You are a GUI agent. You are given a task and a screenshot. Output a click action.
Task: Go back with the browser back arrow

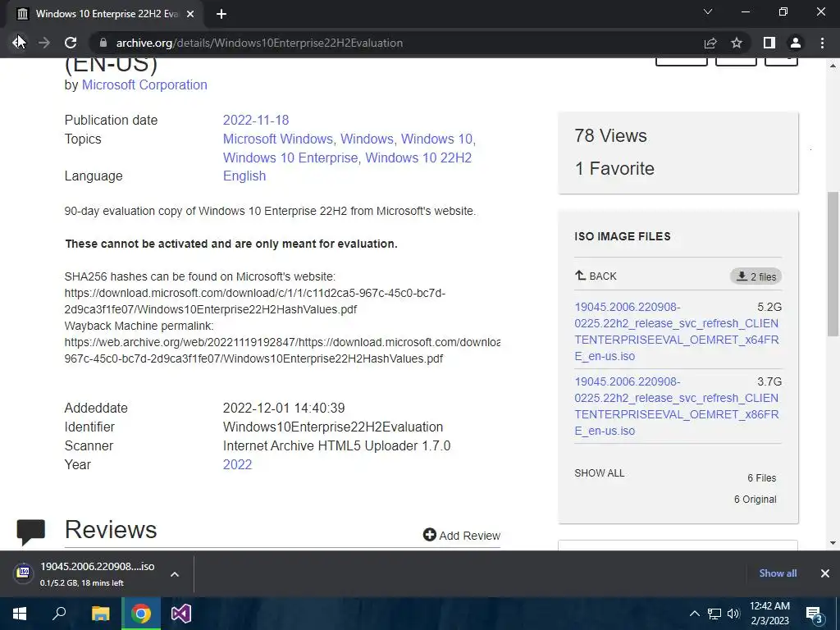tap(18, 43)
